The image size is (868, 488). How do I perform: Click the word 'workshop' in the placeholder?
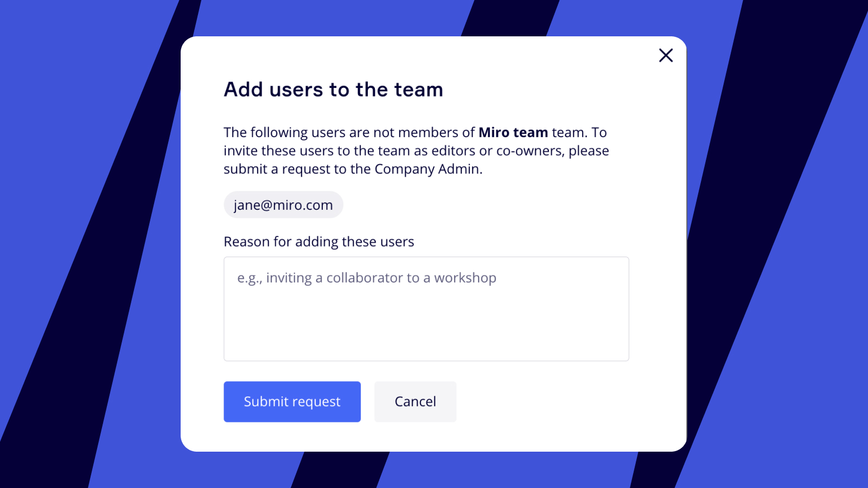click(465, 278)
